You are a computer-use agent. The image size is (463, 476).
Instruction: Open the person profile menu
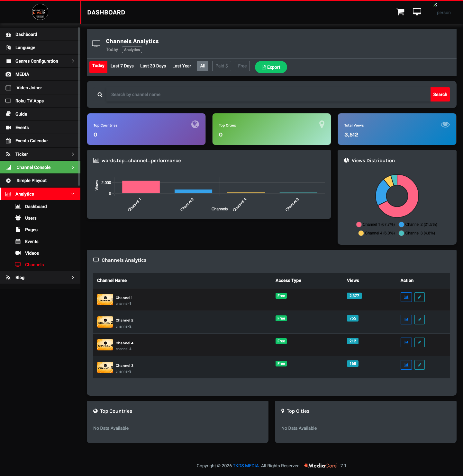click(443, 13)
